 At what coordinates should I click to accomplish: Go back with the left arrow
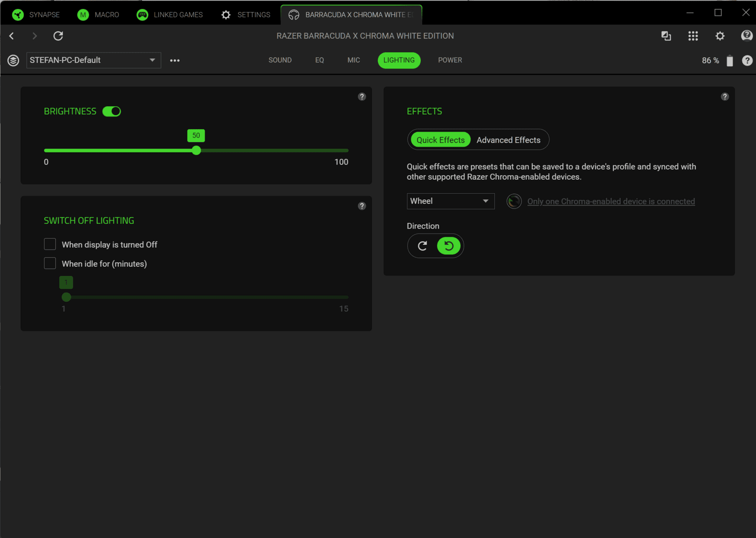(12, 36)
